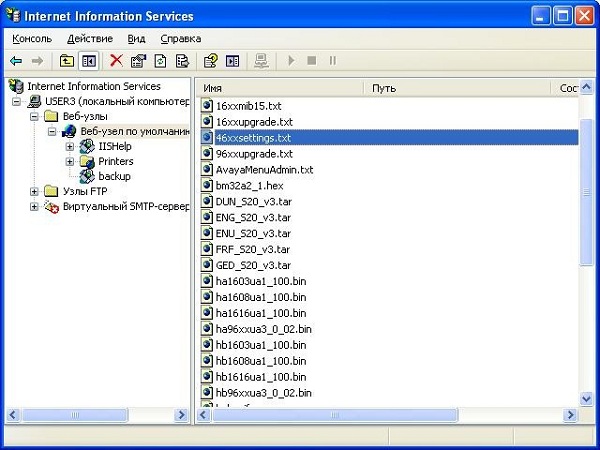600x450 pixels.
Task: Select file DUN_S20_v3.tar
Action: pyautogui.click(x=254, y=202)
